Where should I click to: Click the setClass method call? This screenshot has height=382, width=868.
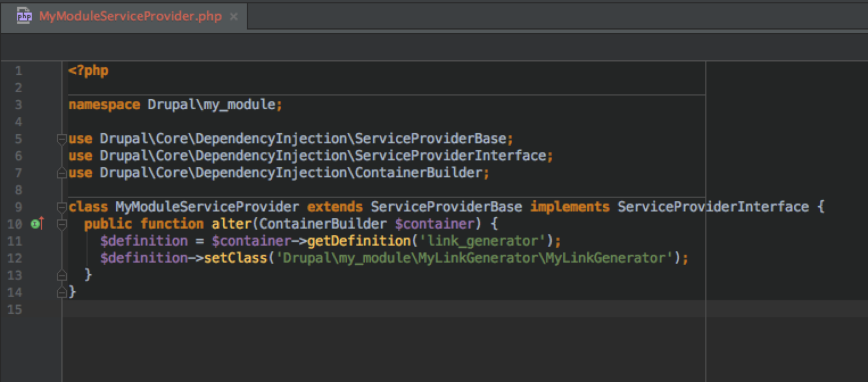(x=235, y=258)
